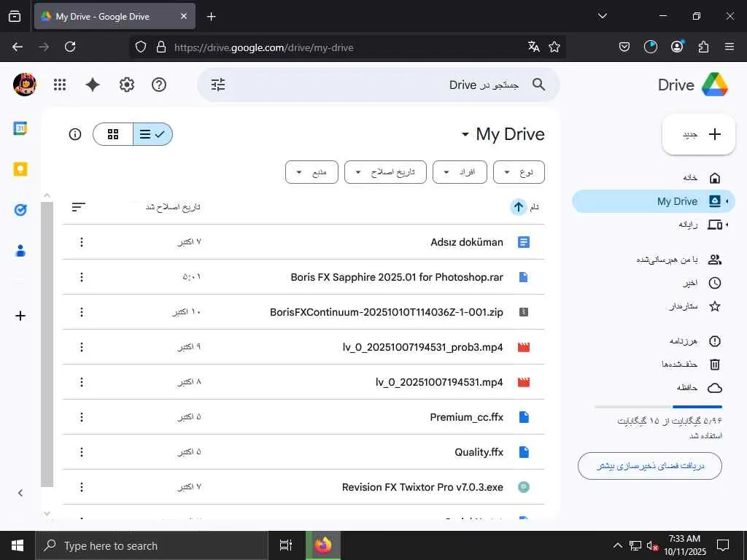747x560 pixels.
Task: Open Gemini sparkle assistant icon
Action: point(93,85)
